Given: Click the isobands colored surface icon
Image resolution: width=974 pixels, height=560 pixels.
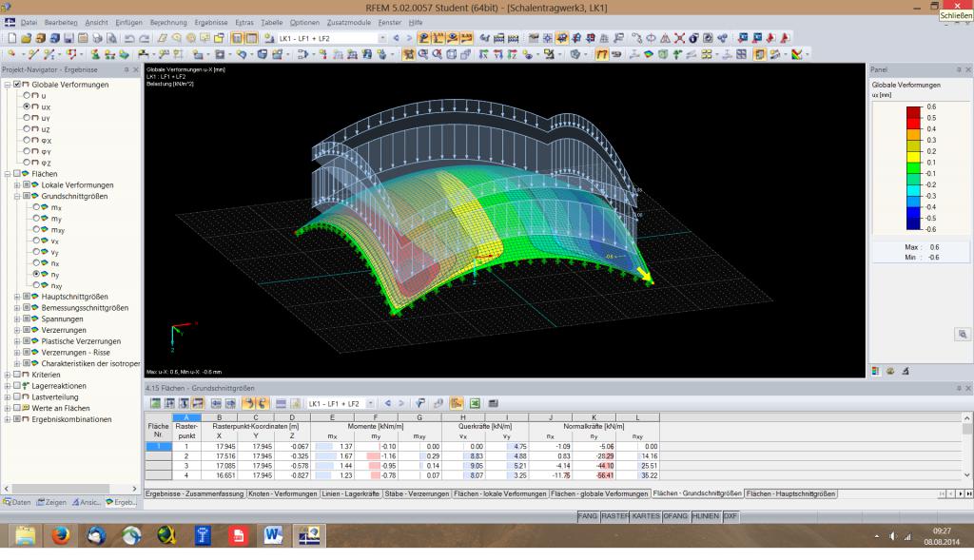Looking at the screenshot, I should [x=649, y=54].
